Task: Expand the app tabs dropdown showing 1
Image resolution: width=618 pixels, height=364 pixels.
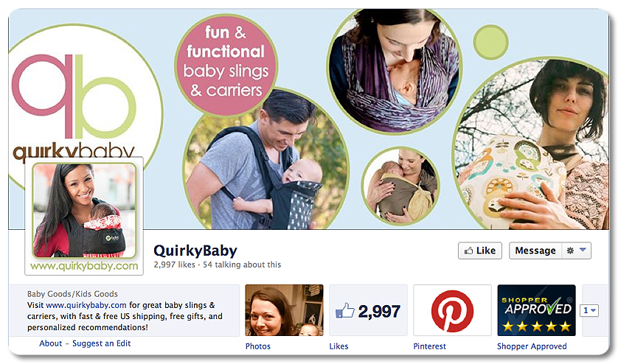Action: [589, 310]
